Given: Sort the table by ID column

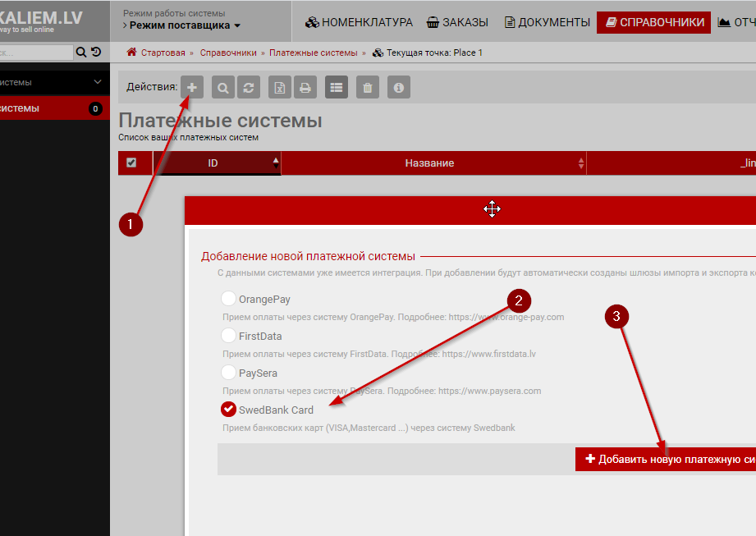Looking at the screenshot, I should click(213, 163).
